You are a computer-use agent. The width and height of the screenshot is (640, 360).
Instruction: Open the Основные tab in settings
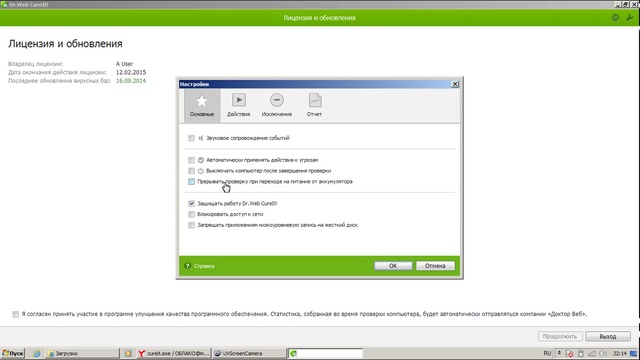tap(202, 106)
